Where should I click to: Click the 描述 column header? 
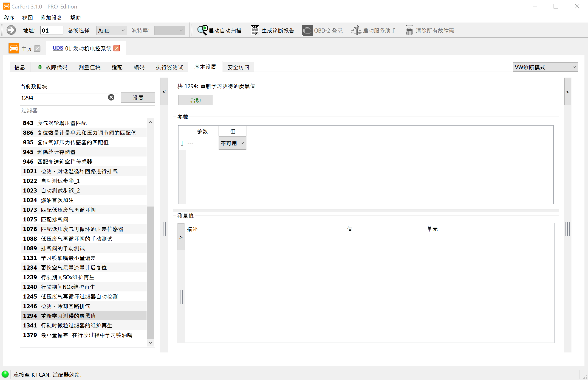coord(265,229)
